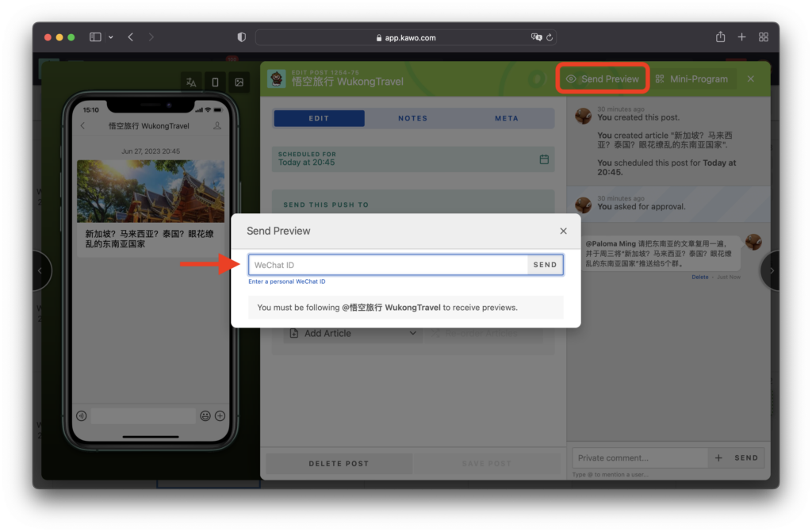
Task: Go back with Safari's back arrow
Action: click(131, 37)
